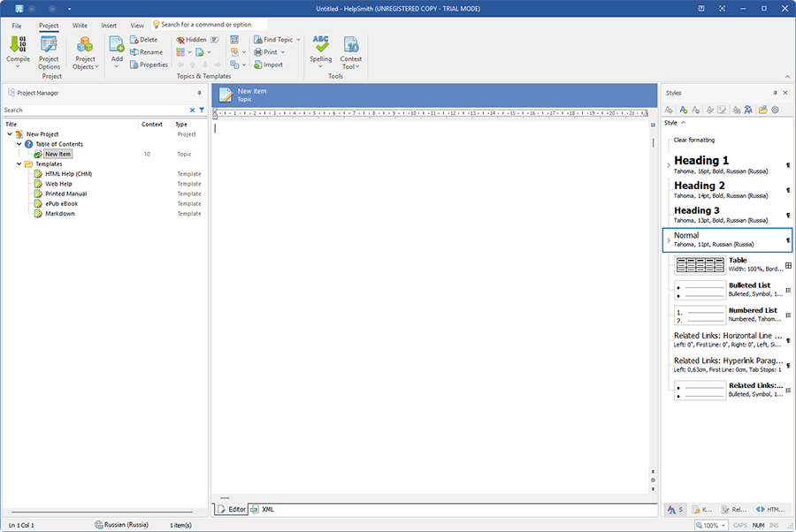Image resolution: width=796 pixels, height=532 pixels.
Task: Apply the Numbered List style
Action: click(x=728, y=315)
